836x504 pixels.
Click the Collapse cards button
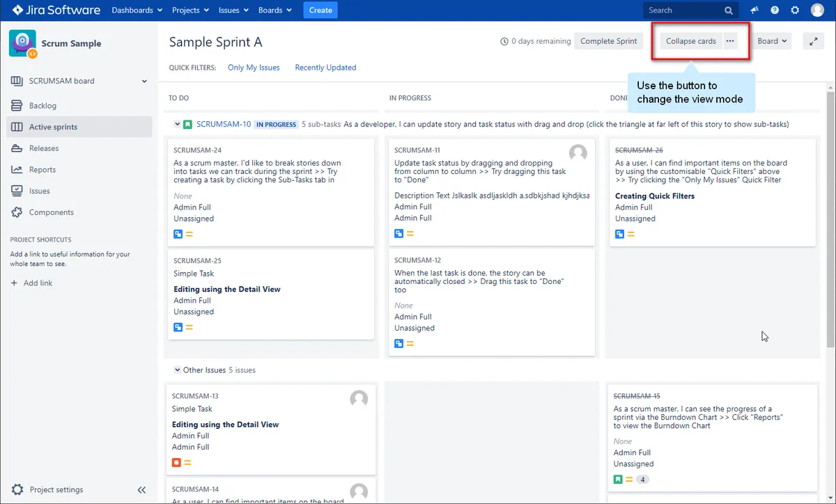coord(691,41)
